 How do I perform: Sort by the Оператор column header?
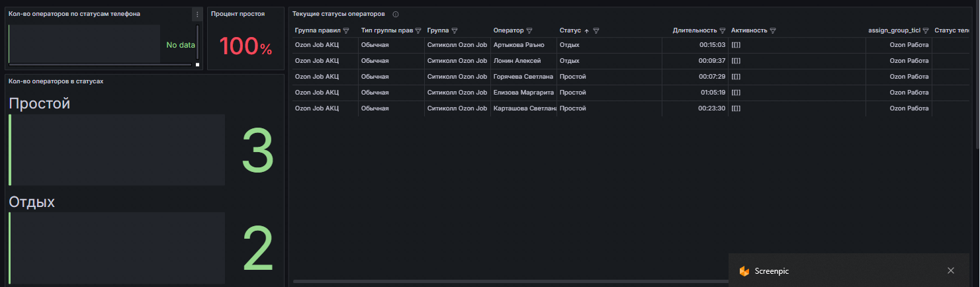click(508, 30)
